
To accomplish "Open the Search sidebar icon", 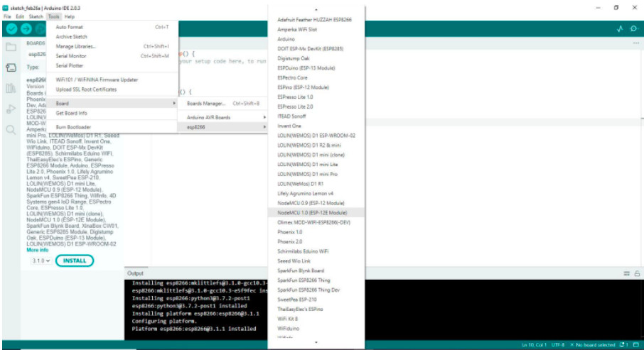I will [x=11, y=130].
